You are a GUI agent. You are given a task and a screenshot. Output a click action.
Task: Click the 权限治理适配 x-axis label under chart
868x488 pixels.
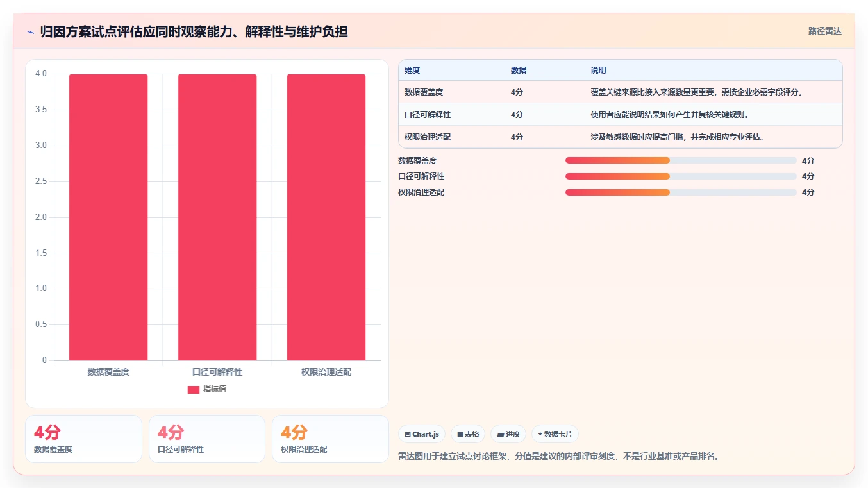point(326,372)
